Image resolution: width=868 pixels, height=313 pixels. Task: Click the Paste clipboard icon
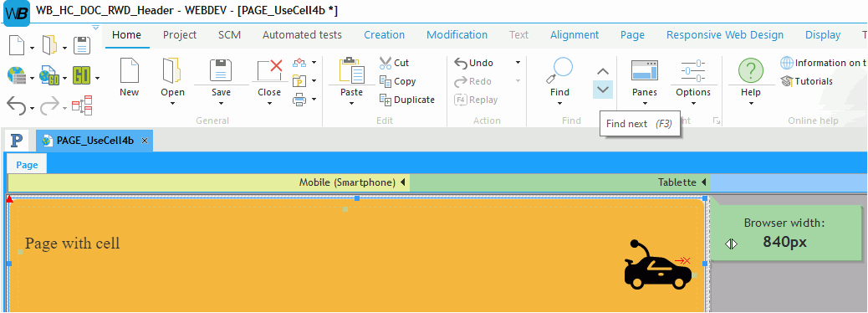(351, 70)
